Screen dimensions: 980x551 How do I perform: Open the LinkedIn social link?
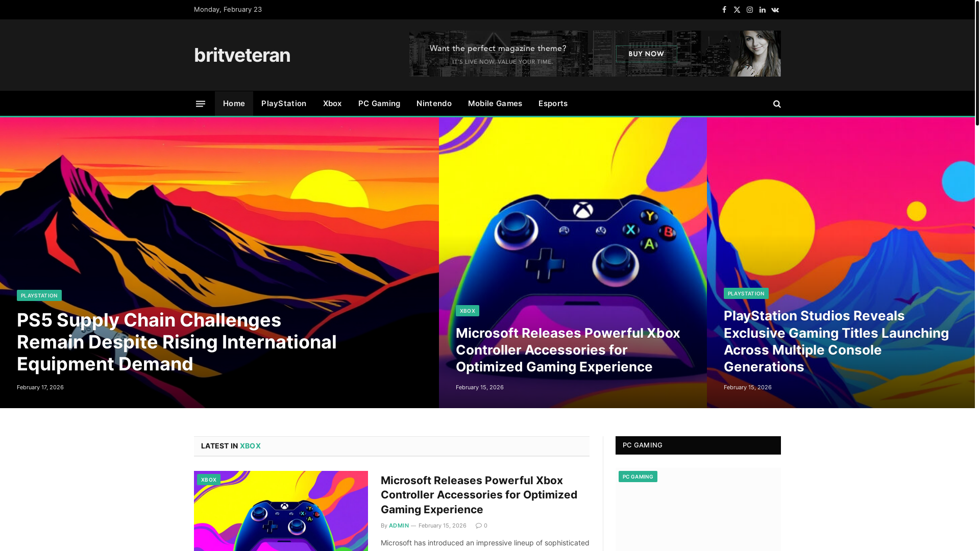coord(762,10)
